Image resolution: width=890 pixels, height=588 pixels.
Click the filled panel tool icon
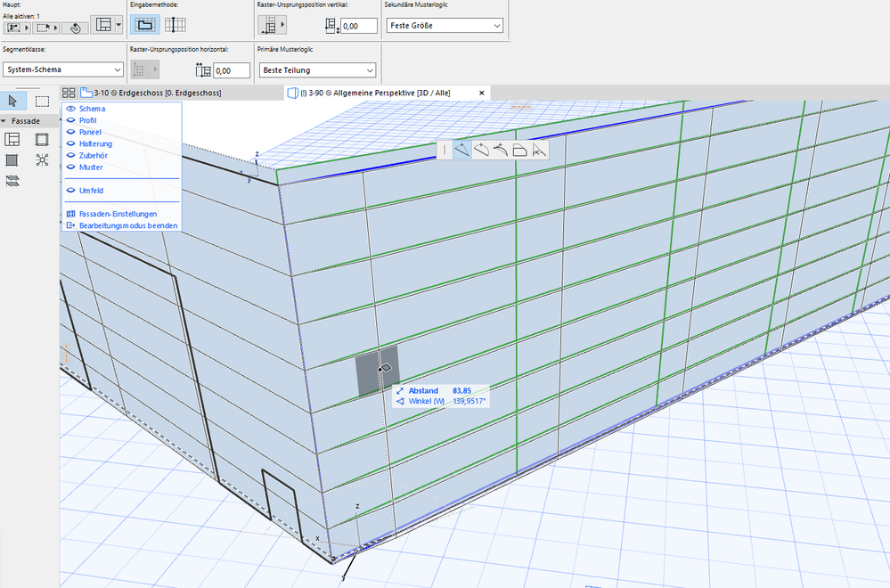(x=12, y=160)
